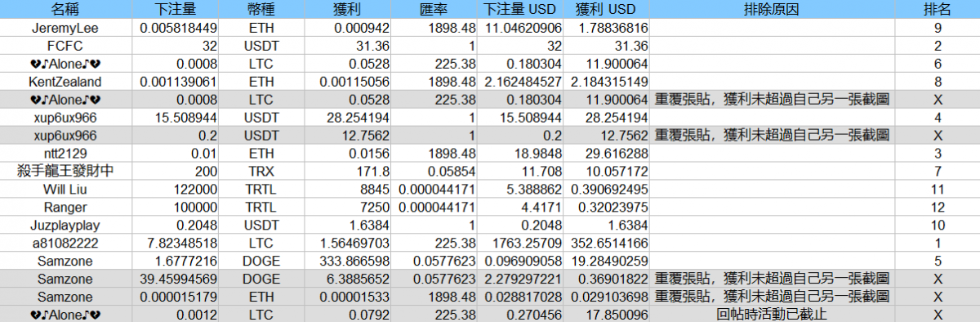
Task: Select the 匯率 column header
Action: click(x=432, y=10)
